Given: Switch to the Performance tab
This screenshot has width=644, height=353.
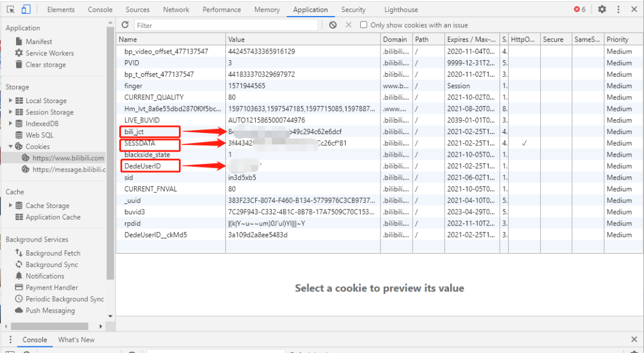Looking at the screenshot, I should pyautogui.click(x=222, y=10).
